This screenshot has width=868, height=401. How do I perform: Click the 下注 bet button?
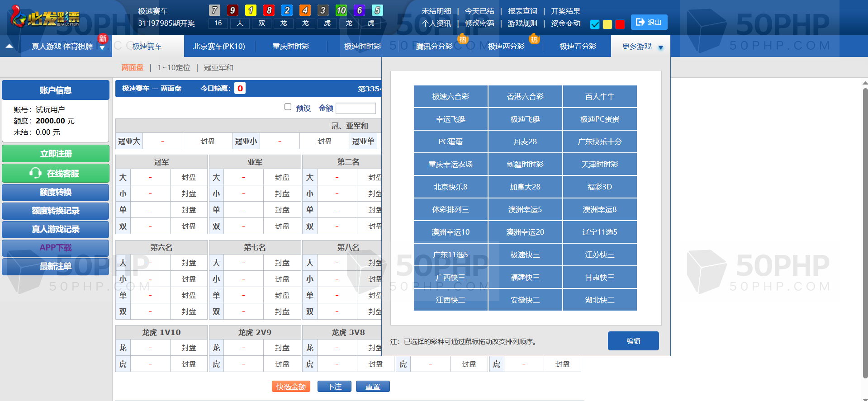tap(334, 387)
